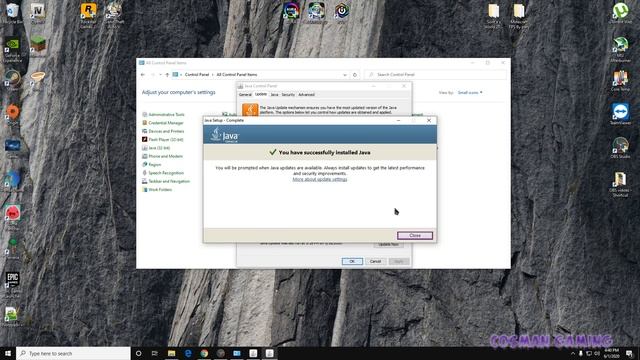Viewport: 640px width, 360px height.
Task: Expand the Control Panel address bar history dropdown
Action: tap(345, 75)
